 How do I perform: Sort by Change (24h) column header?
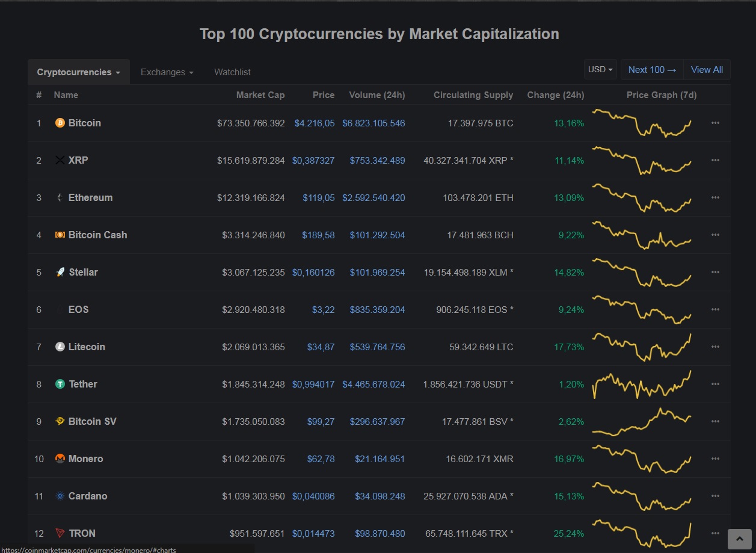pos(556,95)
